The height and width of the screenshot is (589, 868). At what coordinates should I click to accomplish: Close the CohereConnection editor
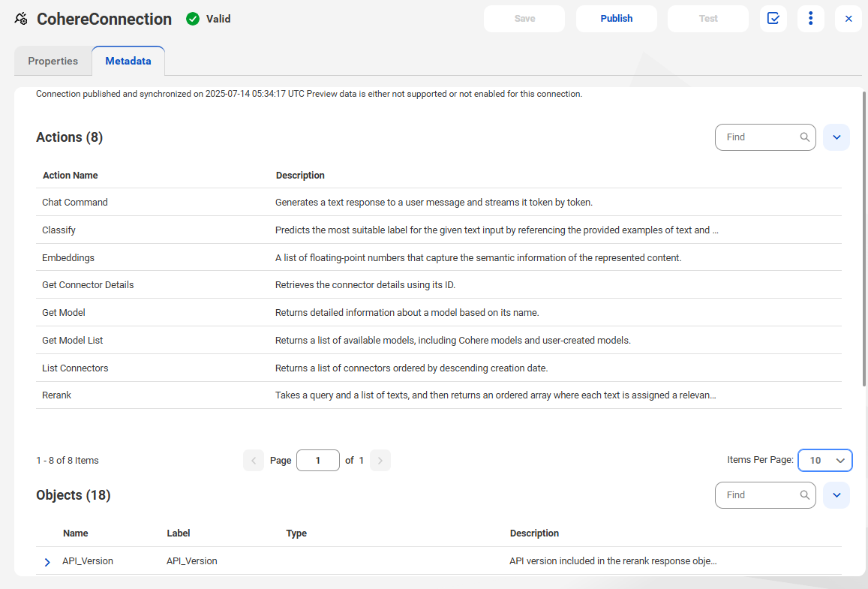tap(848, 19)
